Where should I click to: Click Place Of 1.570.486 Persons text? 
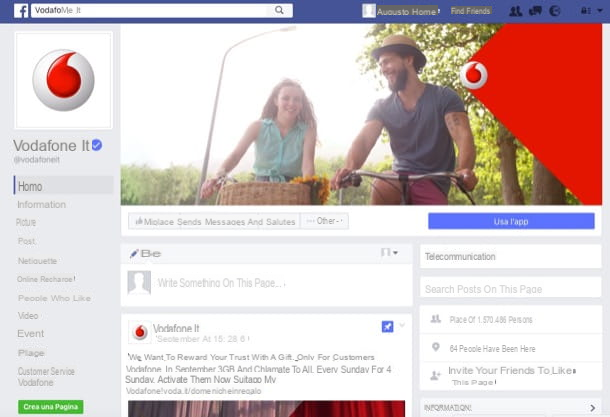click(x=491, y=320)
